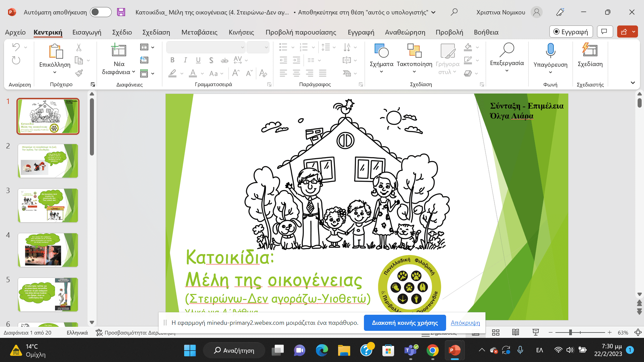644x362 pixels.
Task: Click the Format Painter brush icon
Action: pyautogui.click(x=79, y=73)
